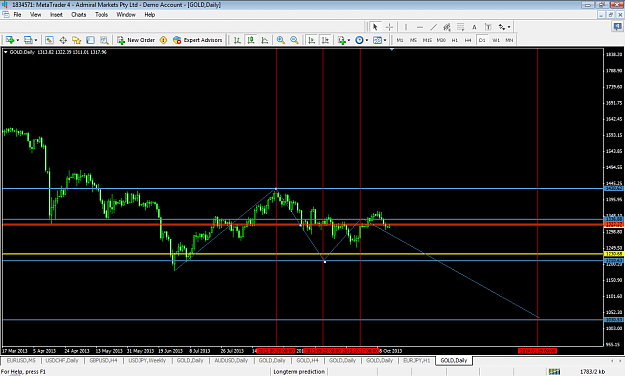Click the New Order button

click(136, 40)
